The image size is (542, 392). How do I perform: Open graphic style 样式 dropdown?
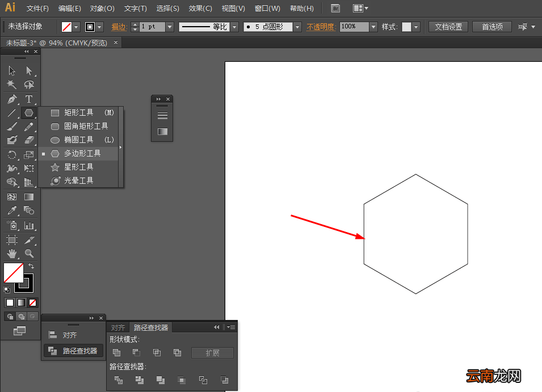(x=416, y=27)
